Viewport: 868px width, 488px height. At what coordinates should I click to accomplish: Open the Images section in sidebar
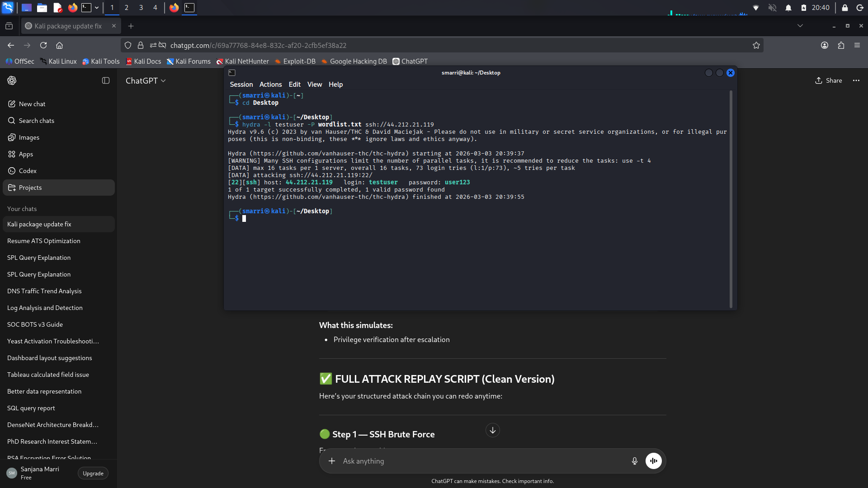29,137
